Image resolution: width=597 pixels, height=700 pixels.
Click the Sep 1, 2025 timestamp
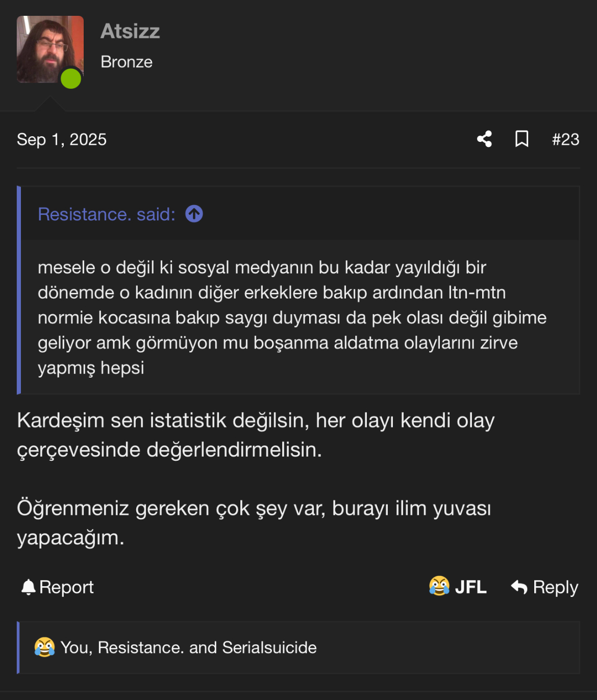pyautogui.click(x=62, y=139)
